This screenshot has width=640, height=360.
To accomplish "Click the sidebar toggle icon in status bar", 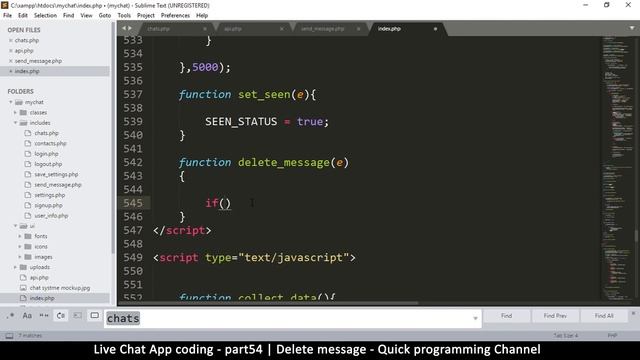I will click(x=9, y=336).
